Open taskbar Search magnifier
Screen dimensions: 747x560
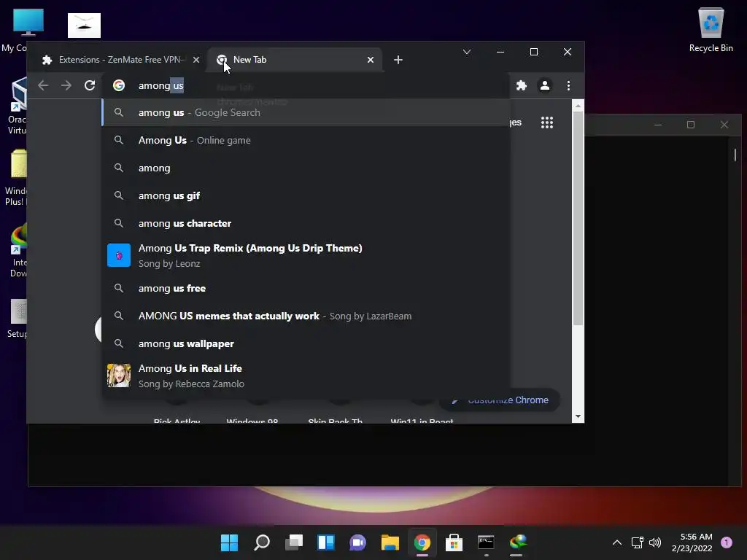tap(262, 542)
